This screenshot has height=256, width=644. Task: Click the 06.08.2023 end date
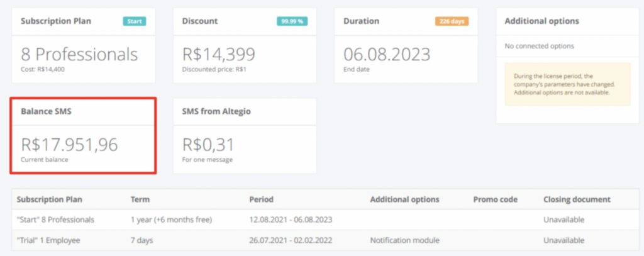pos(387,53)
